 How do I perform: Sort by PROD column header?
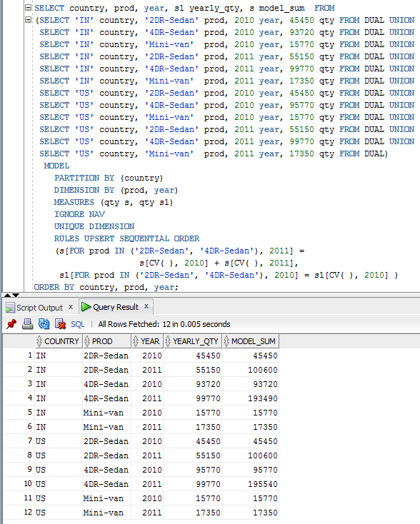[x=107, y=341]
